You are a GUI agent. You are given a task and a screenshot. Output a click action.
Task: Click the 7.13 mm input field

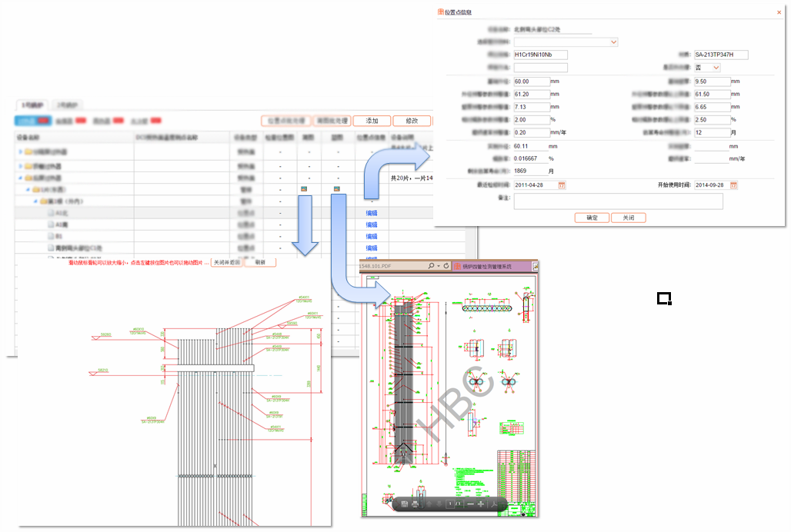[532, 107]
